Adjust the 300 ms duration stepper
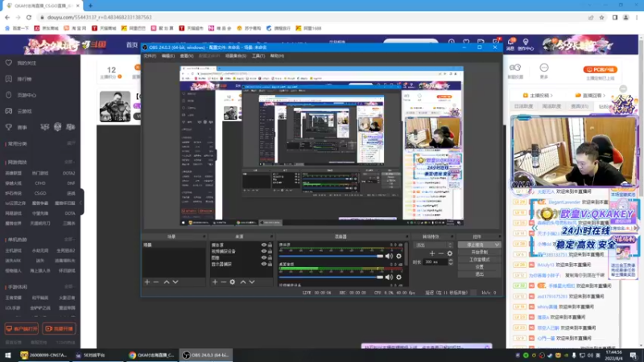Viewport: 644px width, 362px height. coord(451,262)
